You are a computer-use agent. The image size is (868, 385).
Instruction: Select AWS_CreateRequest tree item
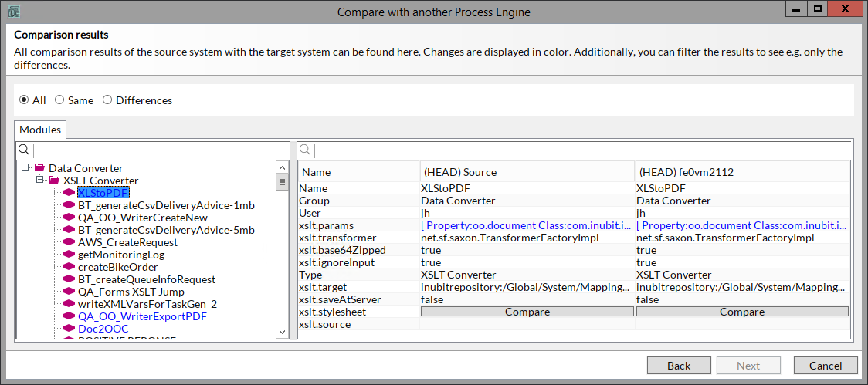point(128,242)
